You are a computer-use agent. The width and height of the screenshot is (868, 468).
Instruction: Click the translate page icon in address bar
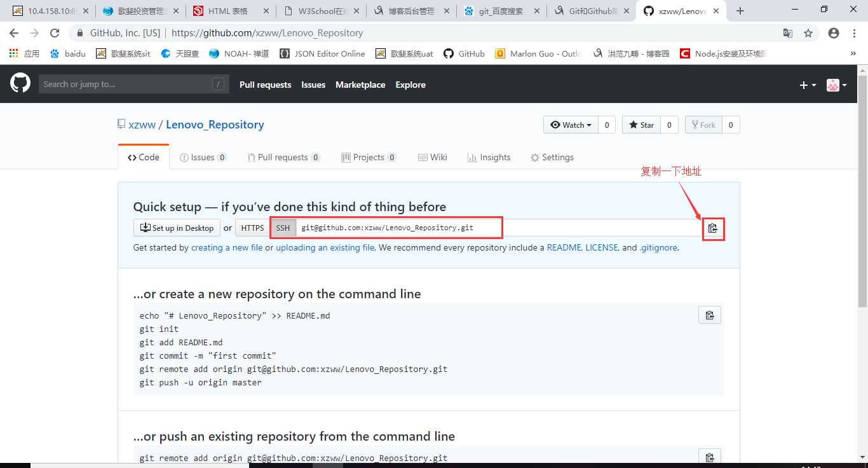(x=788, y=33)
